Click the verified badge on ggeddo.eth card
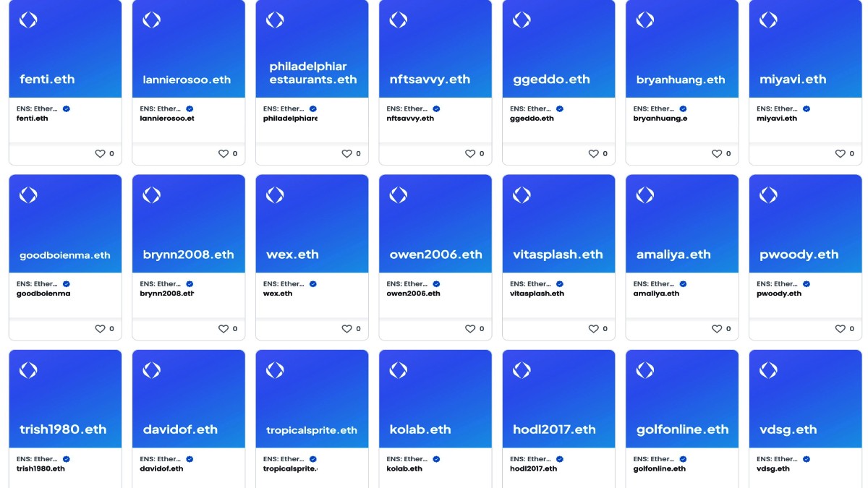The height and width of the screenshot is (488, 868). 559,108
